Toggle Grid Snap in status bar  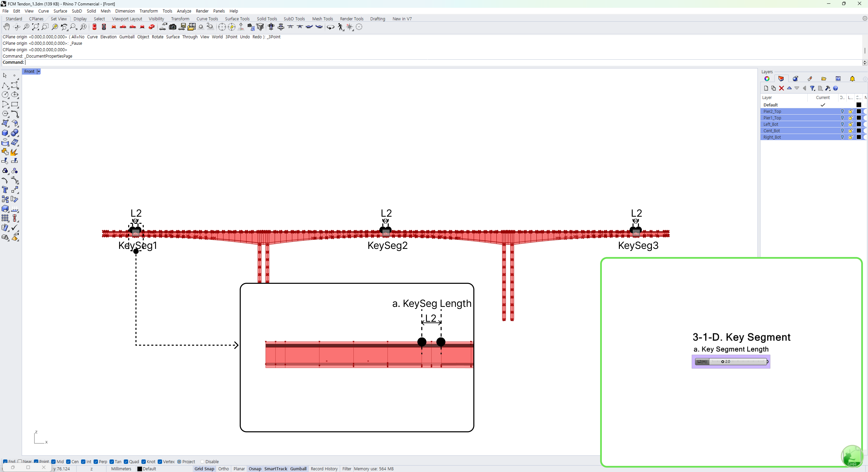point(204,469)
